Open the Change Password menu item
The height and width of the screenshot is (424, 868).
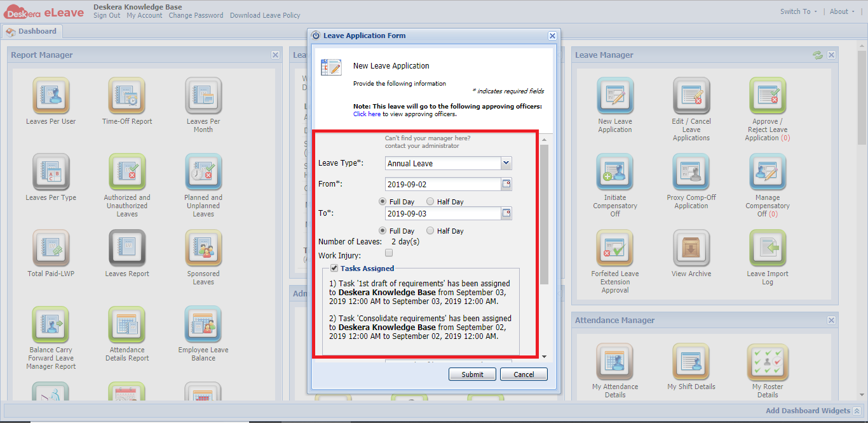(x=196, y=15)
